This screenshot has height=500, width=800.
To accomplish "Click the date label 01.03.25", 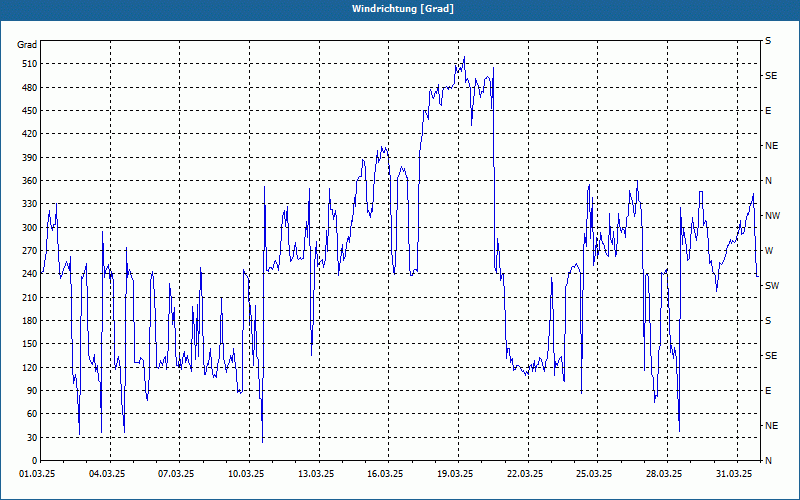I will click(37, 474).
